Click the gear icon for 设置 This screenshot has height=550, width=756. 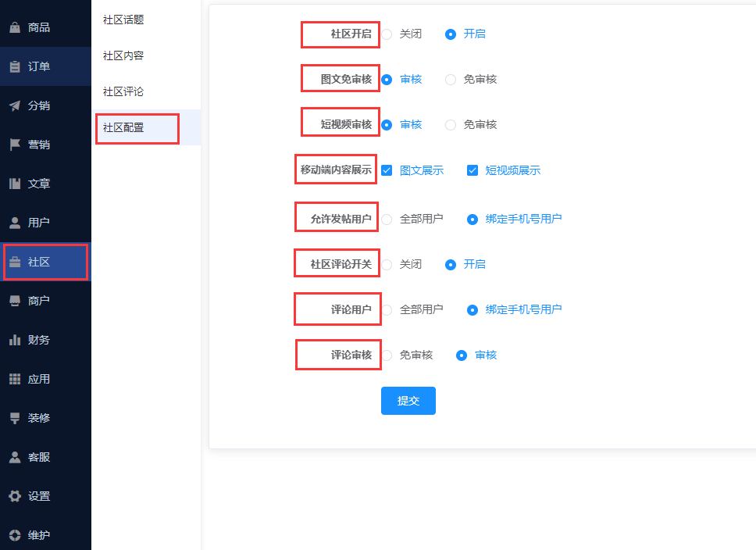(15, 496)
